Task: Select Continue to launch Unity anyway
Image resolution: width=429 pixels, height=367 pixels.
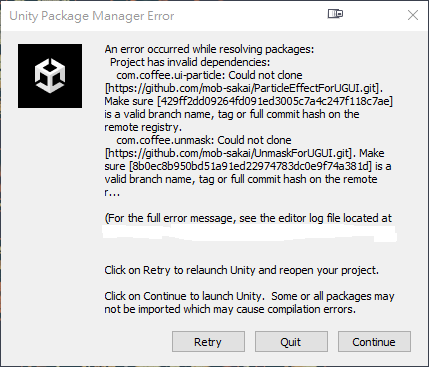Action: tap(374, 342)
